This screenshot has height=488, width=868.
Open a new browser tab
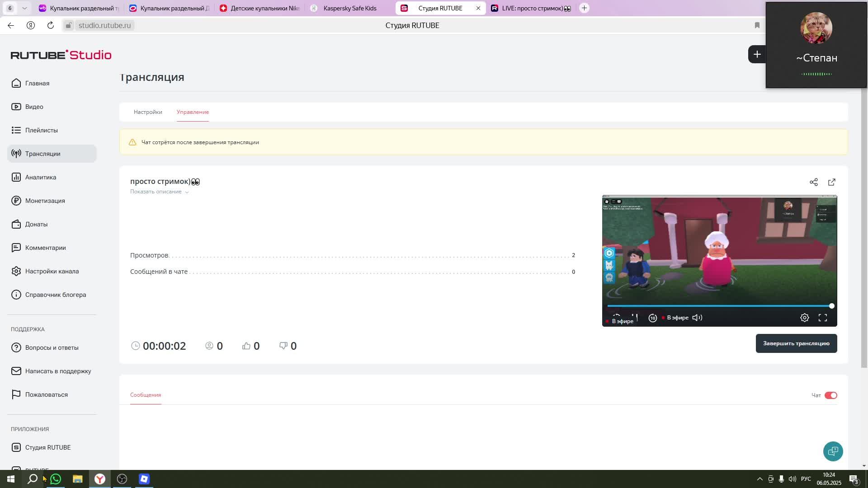pos(584,8)
